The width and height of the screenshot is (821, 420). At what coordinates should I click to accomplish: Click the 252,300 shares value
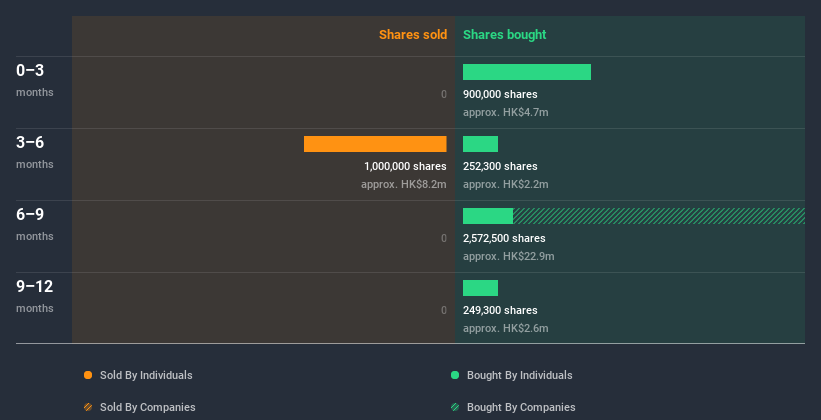500,167
